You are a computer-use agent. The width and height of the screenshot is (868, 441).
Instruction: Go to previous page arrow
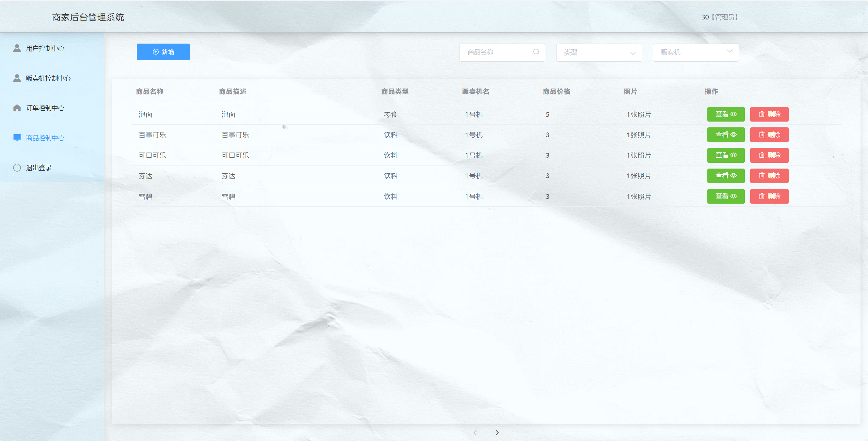(475, 432)
